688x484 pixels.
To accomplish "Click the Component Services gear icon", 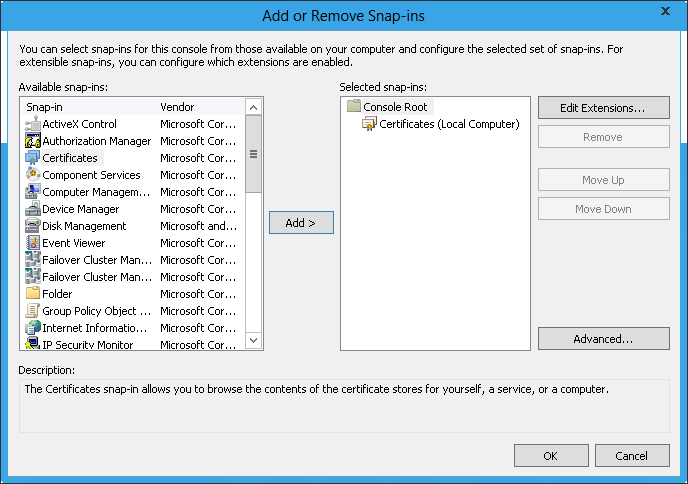I will click(x=32, y=175).
